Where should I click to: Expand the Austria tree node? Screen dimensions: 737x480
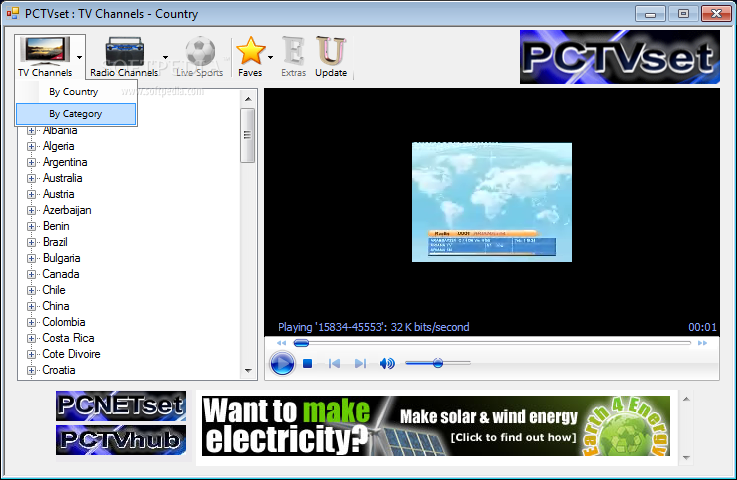[31, 194]
